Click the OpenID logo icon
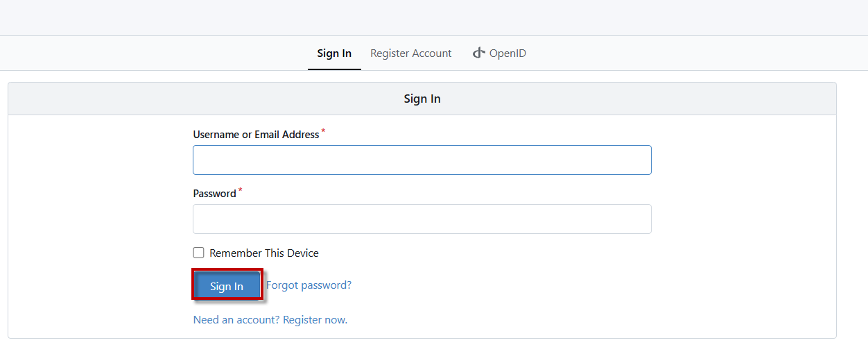The image size is (868, 354). (478, 53)
